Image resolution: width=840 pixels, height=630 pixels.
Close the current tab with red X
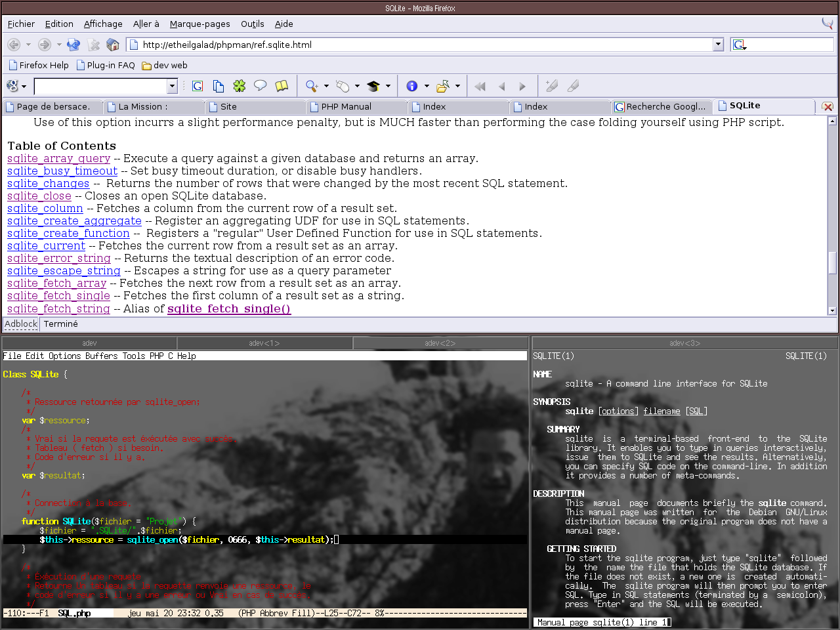(x=828, y=106)
